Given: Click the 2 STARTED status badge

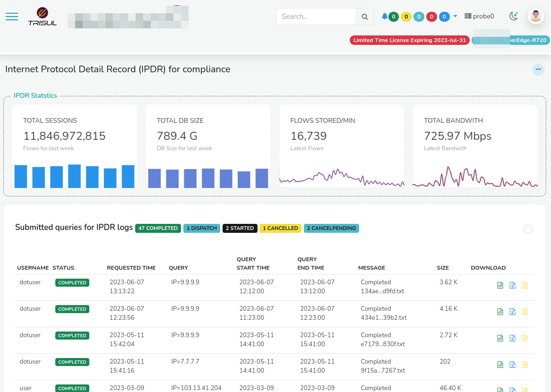Looking at the screenshot, I should (240, 228).
